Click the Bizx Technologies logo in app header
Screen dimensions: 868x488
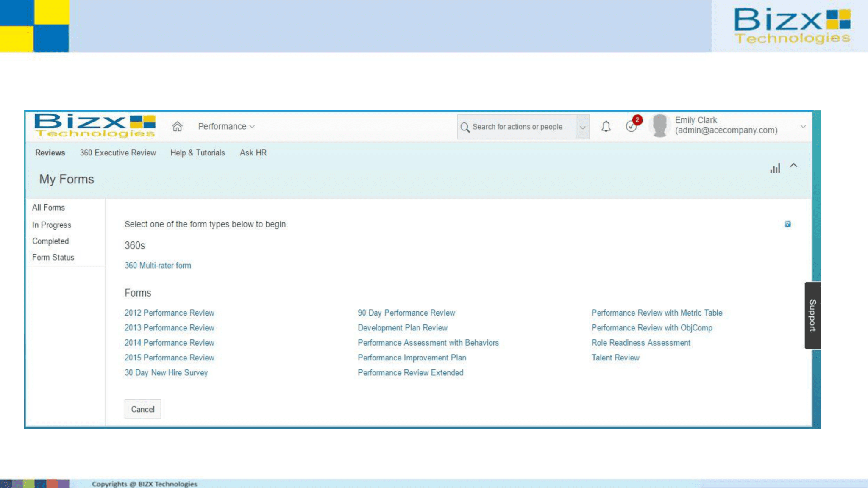point(95,126)
